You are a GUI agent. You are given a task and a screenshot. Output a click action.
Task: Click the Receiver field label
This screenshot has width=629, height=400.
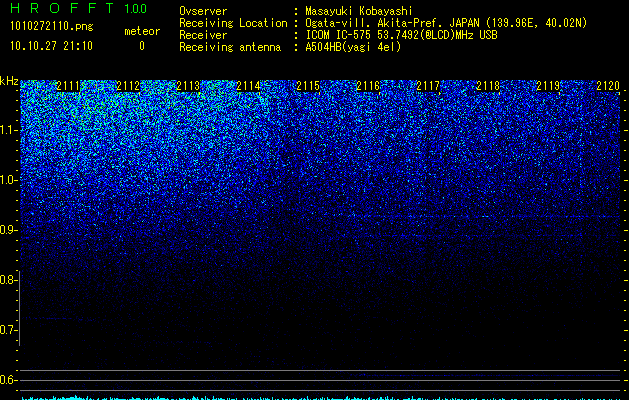coord(203,35)
